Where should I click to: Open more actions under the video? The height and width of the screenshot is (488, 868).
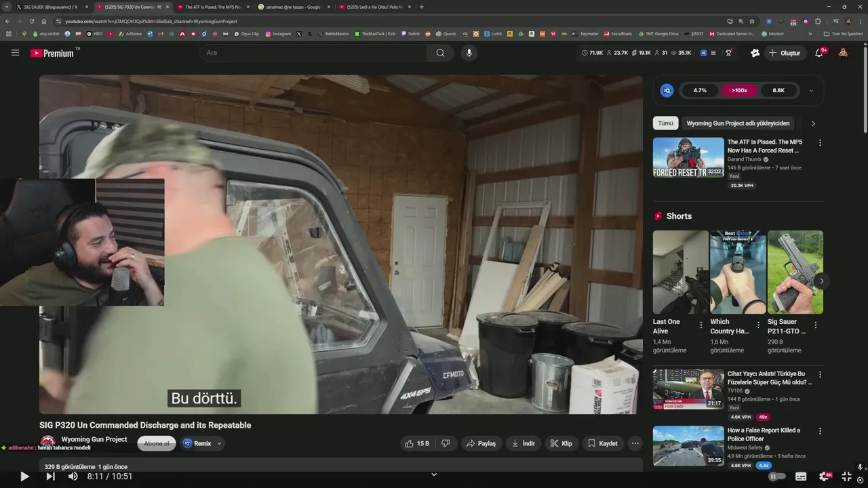coord(635,443)
